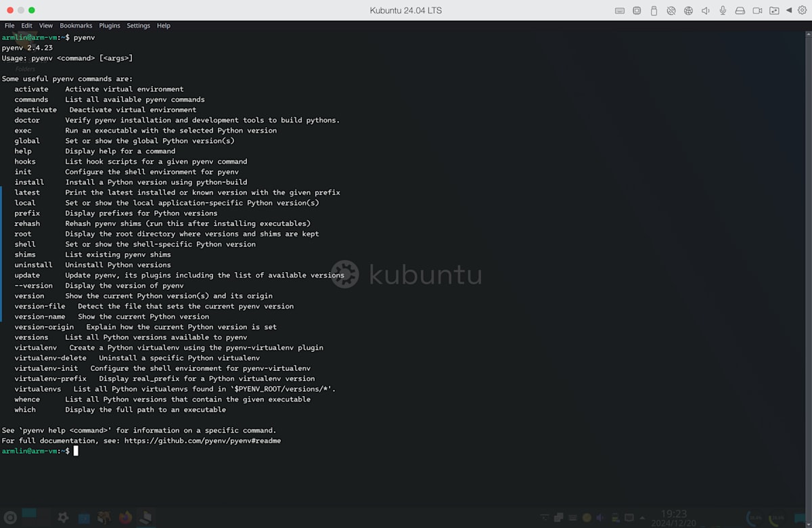Click the USB drive icon in VM toolbar

click(x=654, y=11)
